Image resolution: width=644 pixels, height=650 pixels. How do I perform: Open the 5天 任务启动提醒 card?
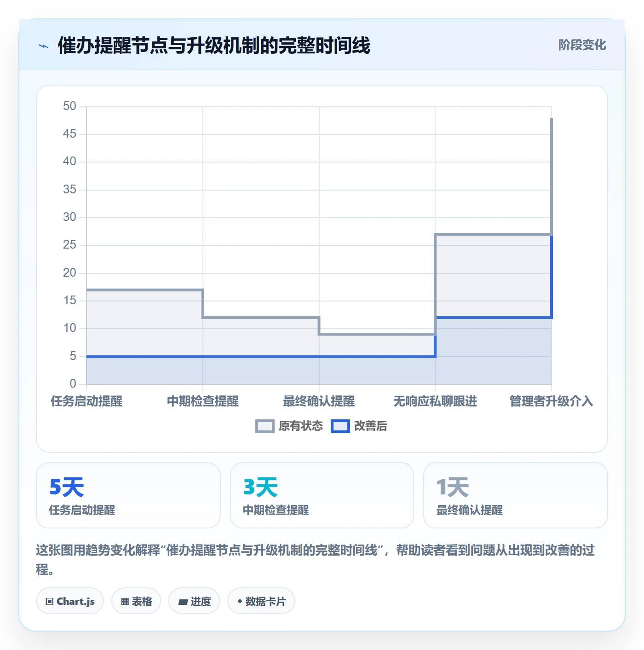(128, 495)
